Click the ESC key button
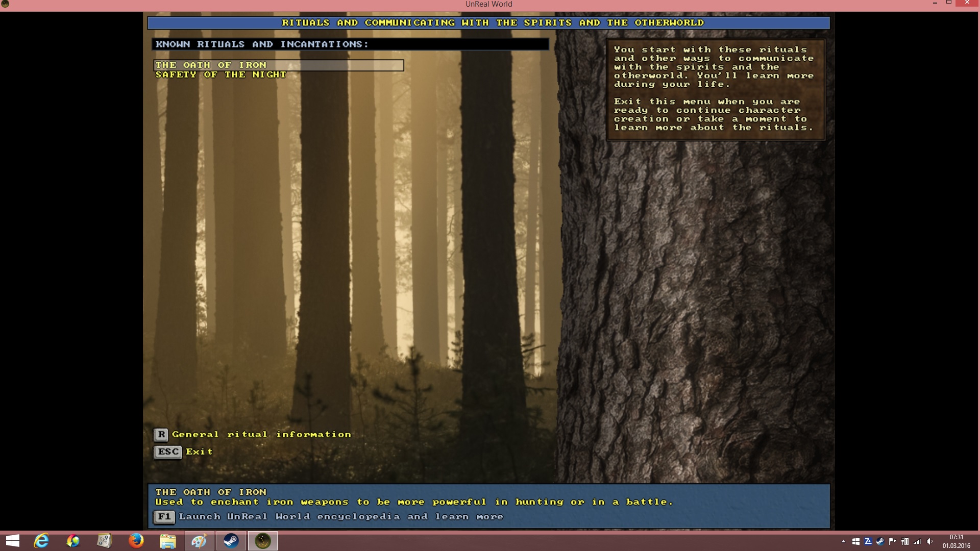 click(168, 452)
